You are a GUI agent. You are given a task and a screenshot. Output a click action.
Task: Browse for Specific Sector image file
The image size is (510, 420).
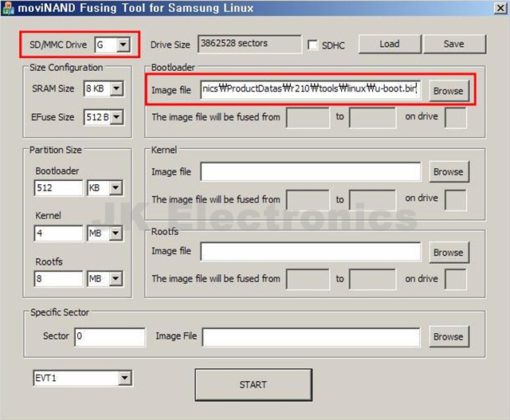click(449, 336)
